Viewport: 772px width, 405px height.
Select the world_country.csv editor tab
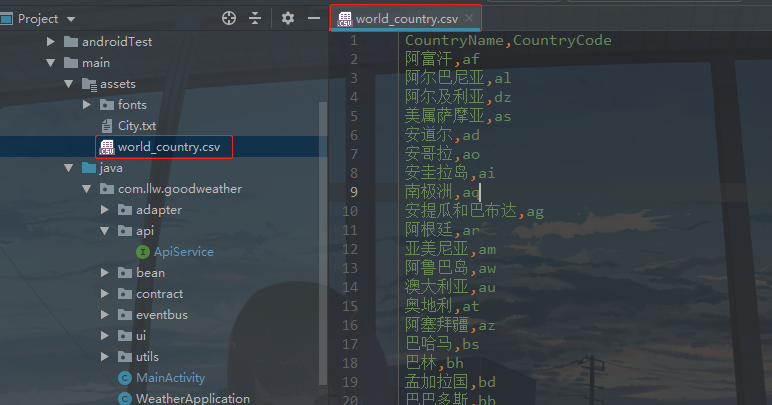pyautogui.click(x=405, y=19)
